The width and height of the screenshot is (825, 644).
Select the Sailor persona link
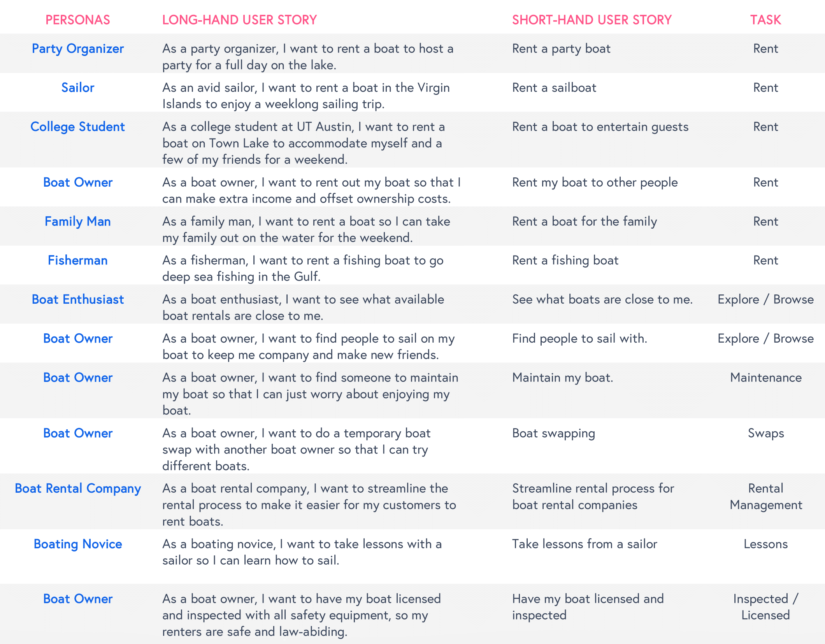pos(78,88)
